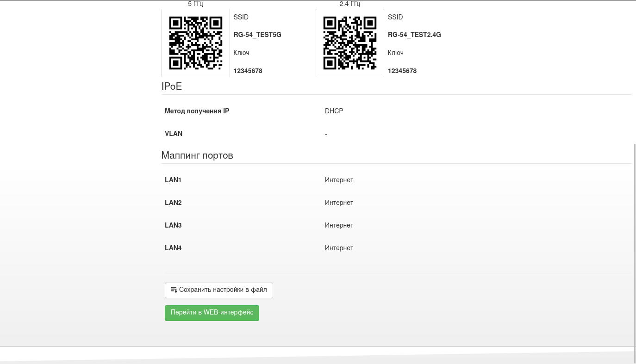Click the DHCP value for IP method
The width and height of the screenshot is (636, 364).
pos(334,111)
